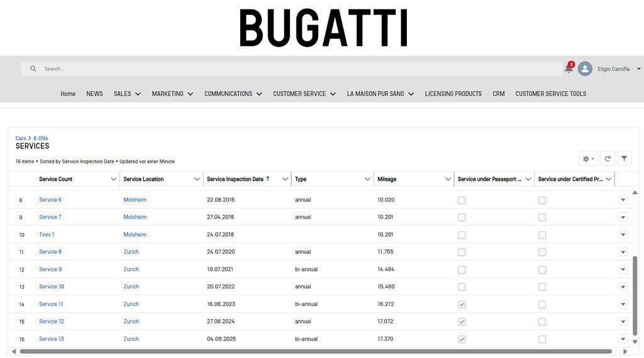
Task: Click the scroll-left arrow below the table
Action: (14, 352)
